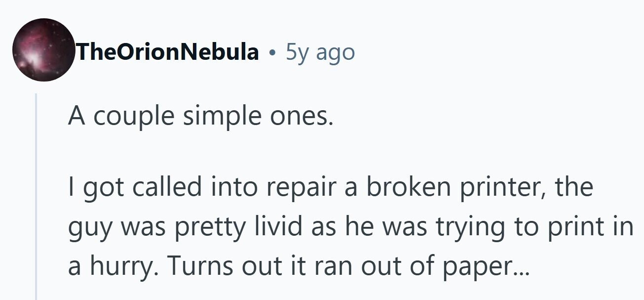
Task: Open TheOrionNebula's user profile link
Action: 167,51
